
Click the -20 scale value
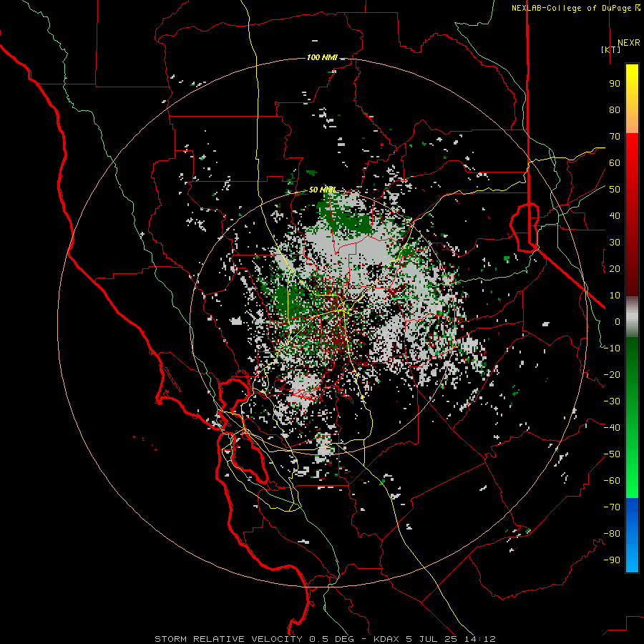pos(612,374)
